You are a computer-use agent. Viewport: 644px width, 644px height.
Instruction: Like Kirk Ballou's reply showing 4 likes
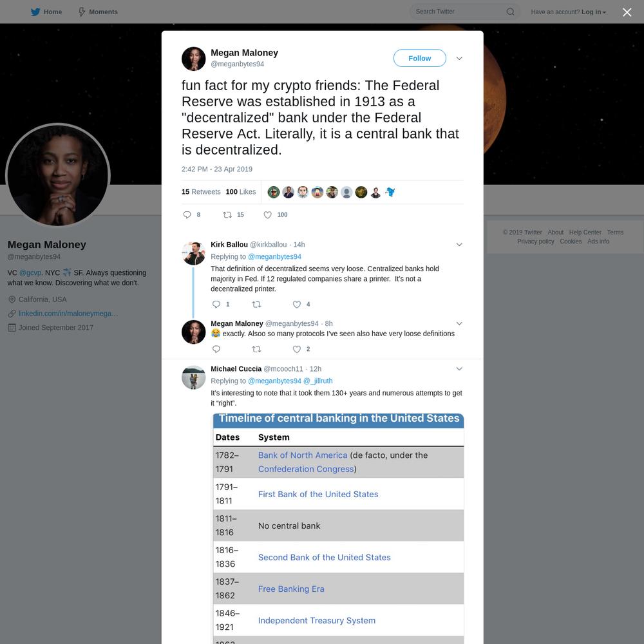[x=296, y=305]
